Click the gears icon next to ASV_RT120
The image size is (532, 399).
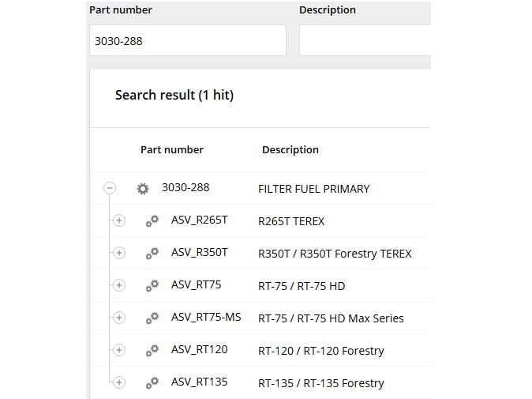click(x=152, y=351)
